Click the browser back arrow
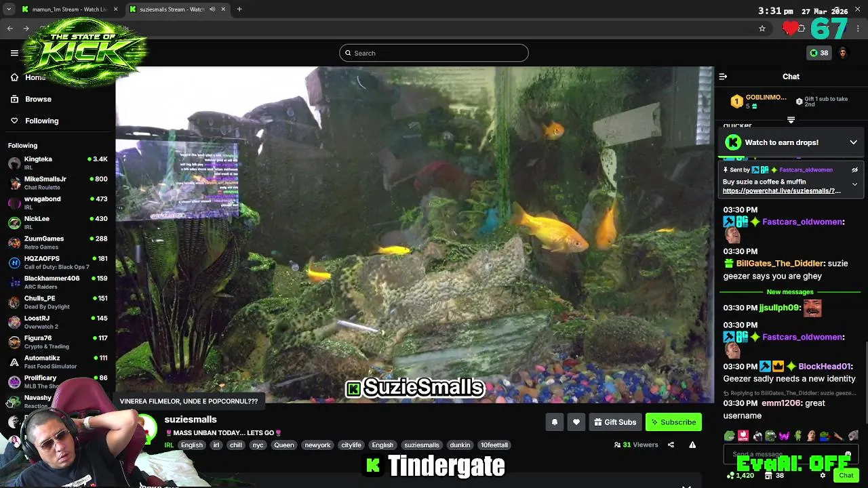This screenshot has width=868, height=488. 10,28
